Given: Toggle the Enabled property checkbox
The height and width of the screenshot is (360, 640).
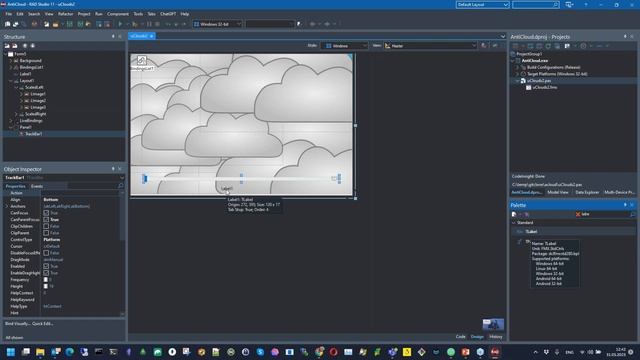Looking at the screenshot, I should pyautogui.click(x=46, y=266).
